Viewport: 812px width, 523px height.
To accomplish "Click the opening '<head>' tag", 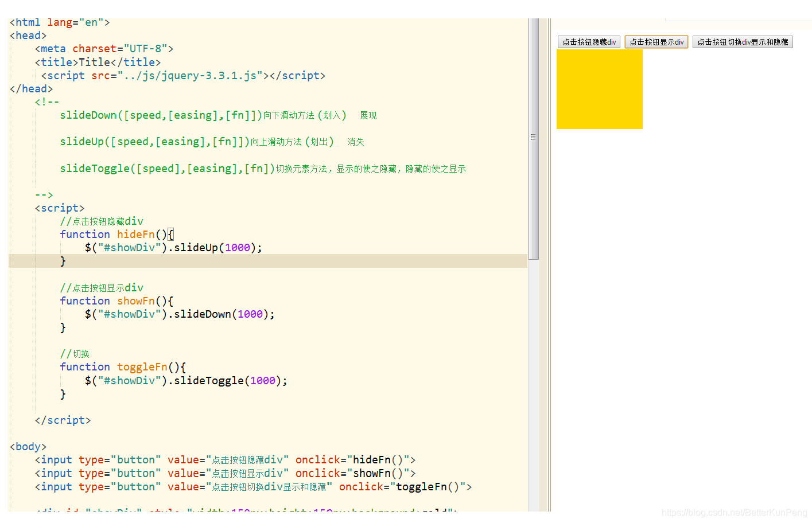I will coord(28,36).
